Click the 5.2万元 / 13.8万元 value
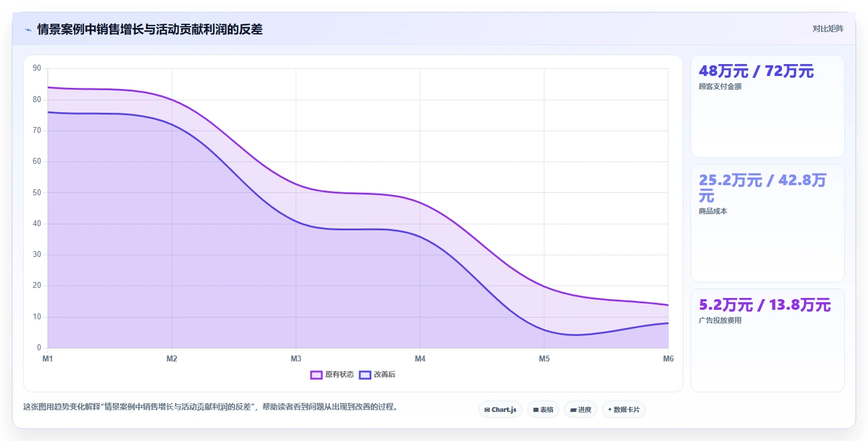This screenshot has width=868, height=441. click(x=765, y=305)
